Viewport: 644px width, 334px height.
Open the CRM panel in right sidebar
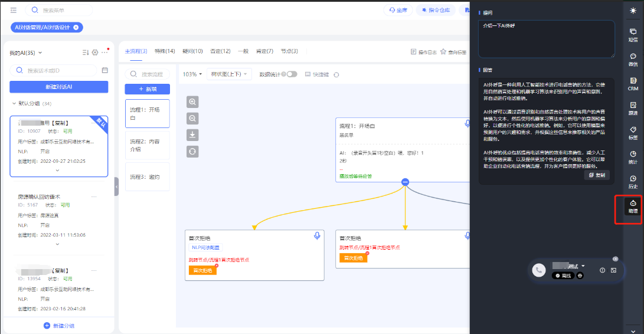point(633,84)
